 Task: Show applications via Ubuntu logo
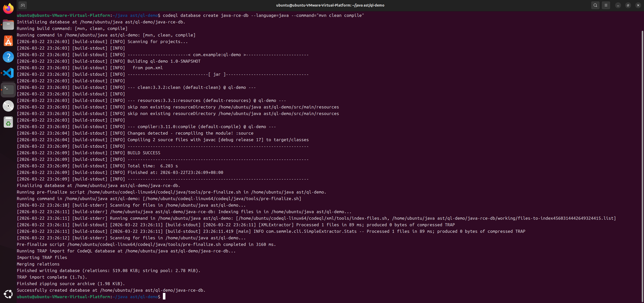click(x=8, y=294)
